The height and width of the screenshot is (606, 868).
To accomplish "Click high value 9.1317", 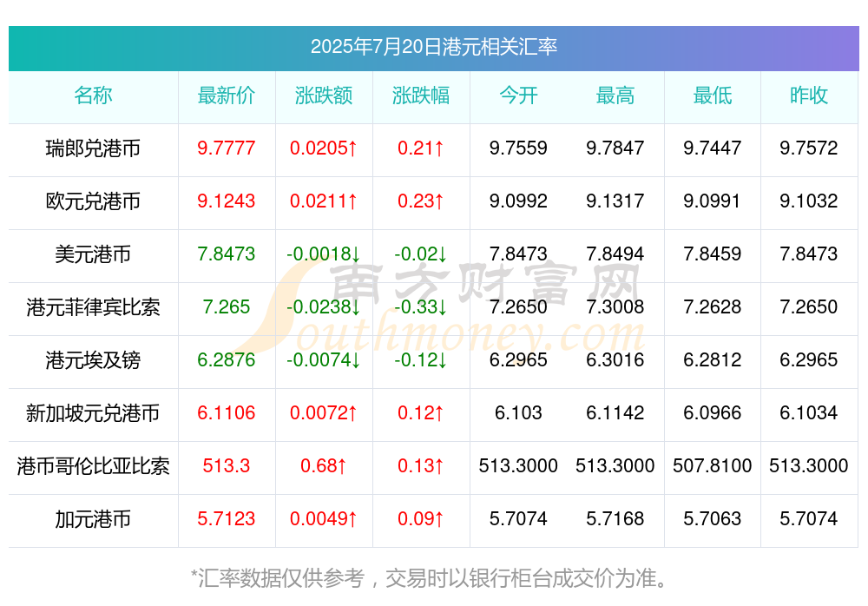I will (x=615, y=201).
